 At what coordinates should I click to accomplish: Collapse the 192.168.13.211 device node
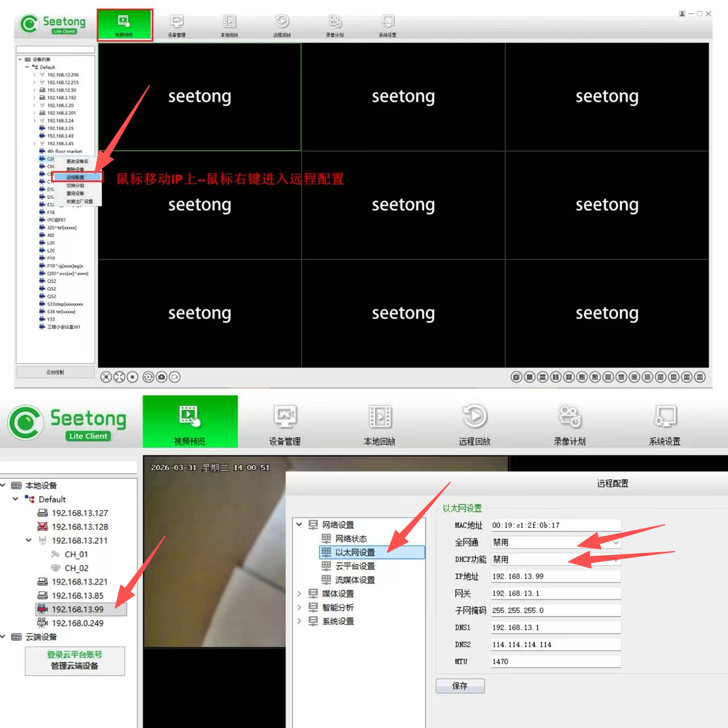pos(28,540)
